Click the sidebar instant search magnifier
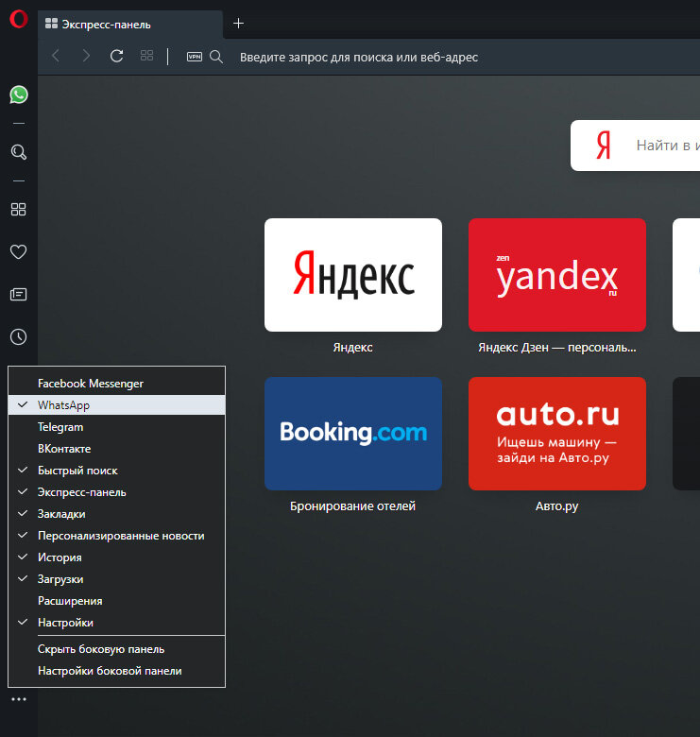700x737 pixels. [18, 152]
